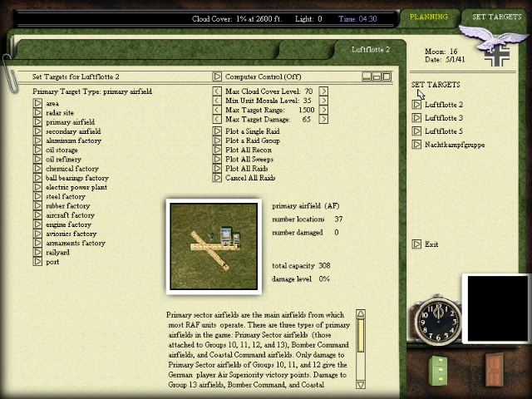Viewport: 532px width, 399px height.
Task: Click the primary airfield preview image
Action: pos(214,245)
